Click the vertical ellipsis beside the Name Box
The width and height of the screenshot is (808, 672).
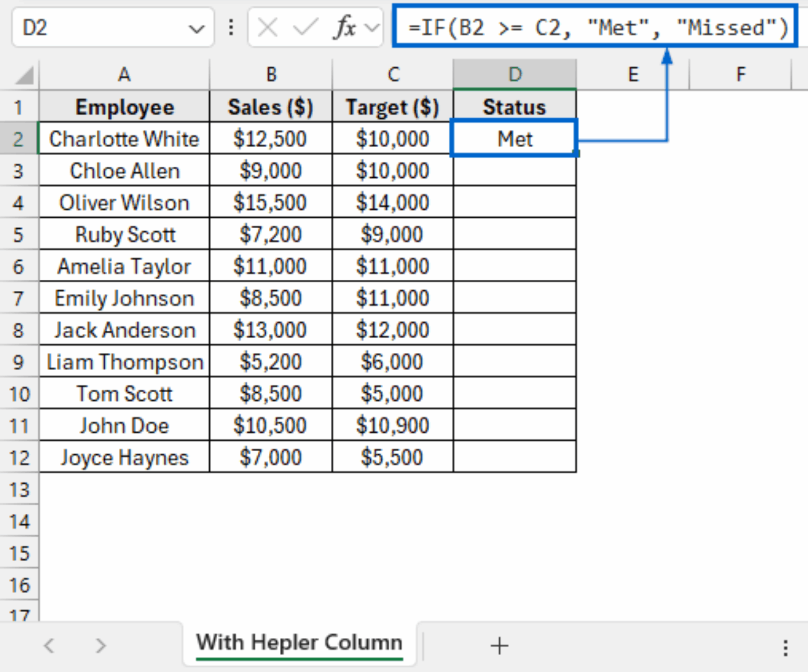(x=230, y=28)
